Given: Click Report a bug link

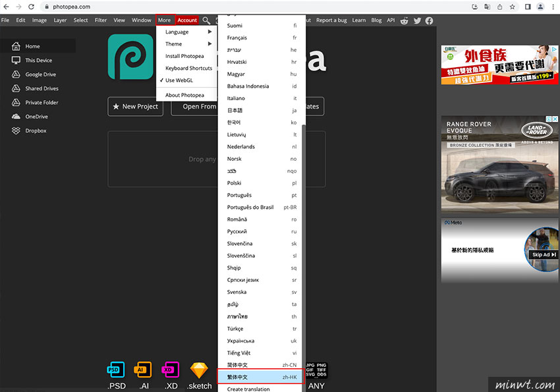Looking at the screenshot, I should point(331,20).
